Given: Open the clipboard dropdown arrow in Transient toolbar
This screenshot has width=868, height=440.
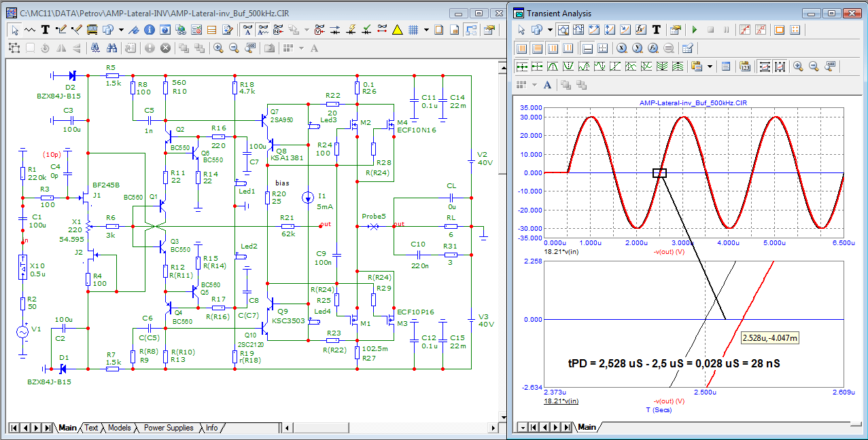Looking at the screenshot, I should [710, 66].
